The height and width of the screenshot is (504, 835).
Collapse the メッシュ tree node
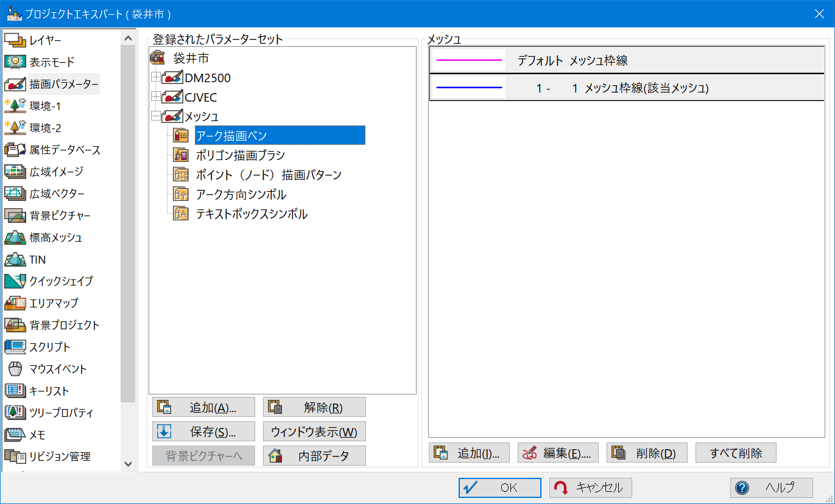156,116
